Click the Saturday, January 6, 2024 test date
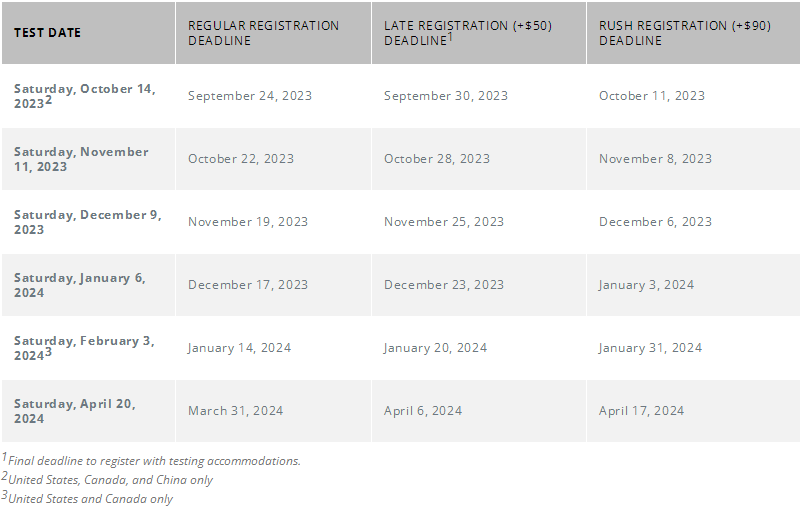 click(80, 285)
